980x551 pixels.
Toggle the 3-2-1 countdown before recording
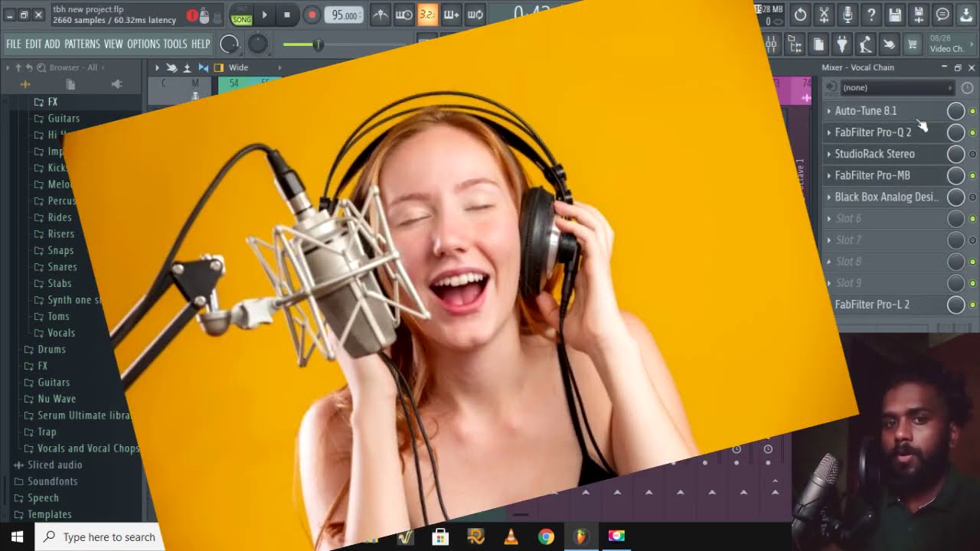[x=427, y=15]
